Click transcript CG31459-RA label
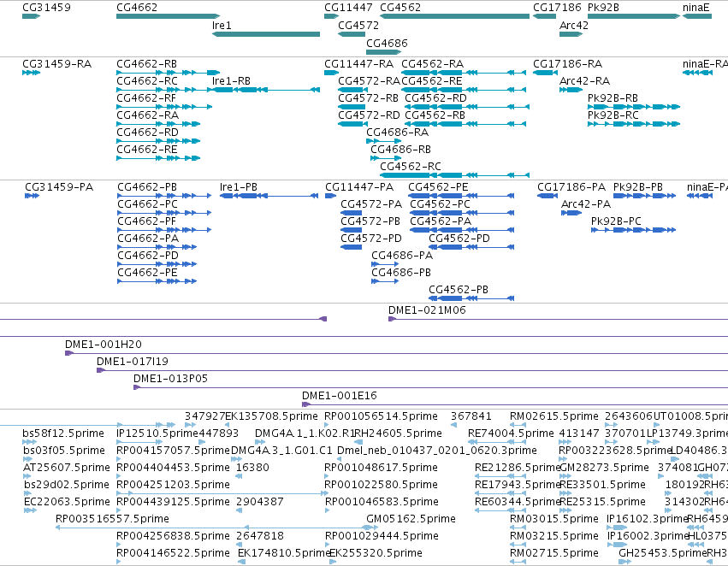This screenshot has width=728, height=566. pyautogui.click(x=57, y=64)
